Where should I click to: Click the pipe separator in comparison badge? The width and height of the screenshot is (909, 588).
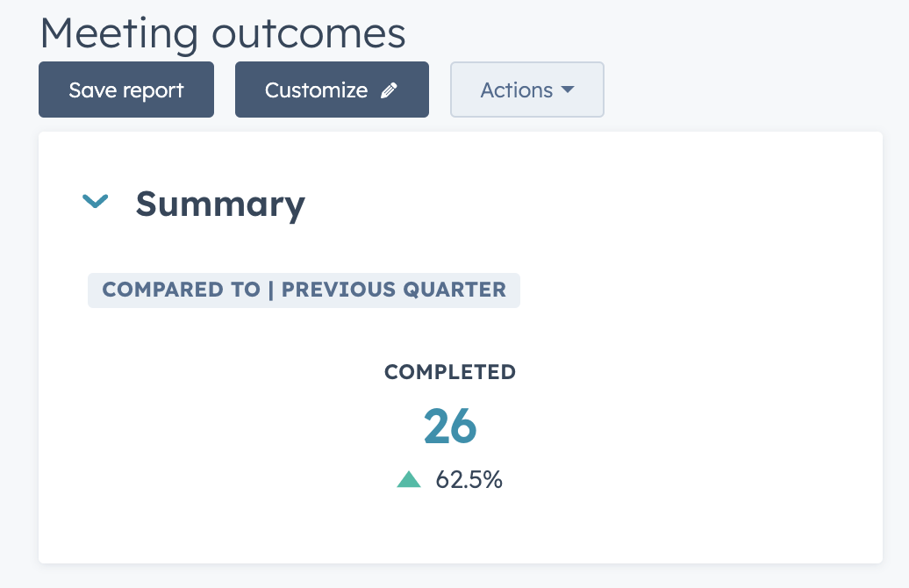tap(271, 290)
